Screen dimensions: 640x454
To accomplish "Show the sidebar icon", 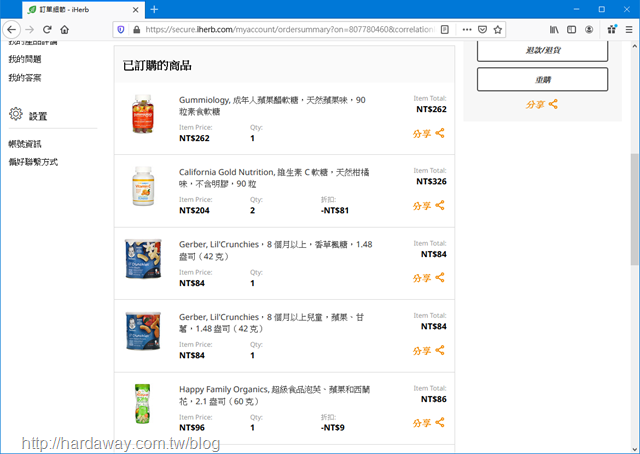I will coord(571,29).
